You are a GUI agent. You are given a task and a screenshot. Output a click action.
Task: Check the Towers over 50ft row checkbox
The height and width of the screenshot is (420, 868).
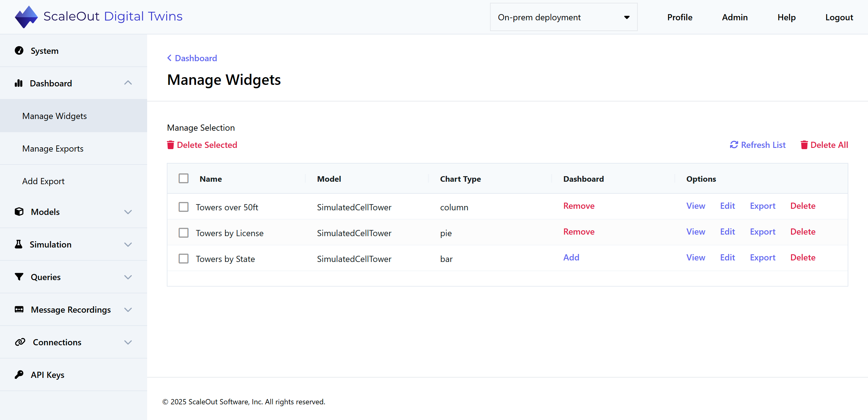183,207
